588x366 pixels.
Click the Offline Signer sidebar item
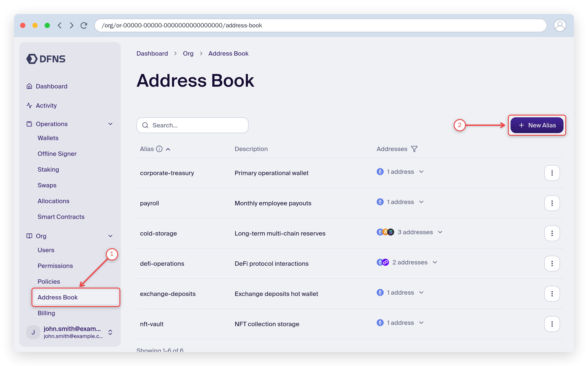click(x=57, y=154)
